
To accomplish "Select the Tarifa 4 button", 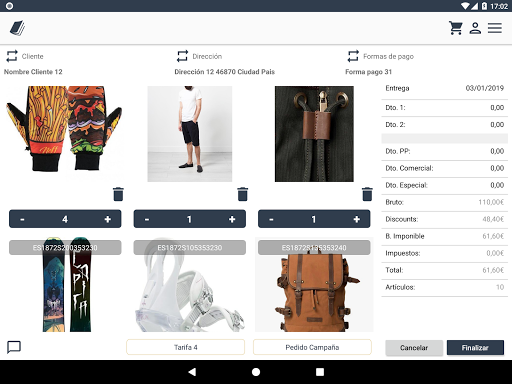I will click(x=186, y=347).
